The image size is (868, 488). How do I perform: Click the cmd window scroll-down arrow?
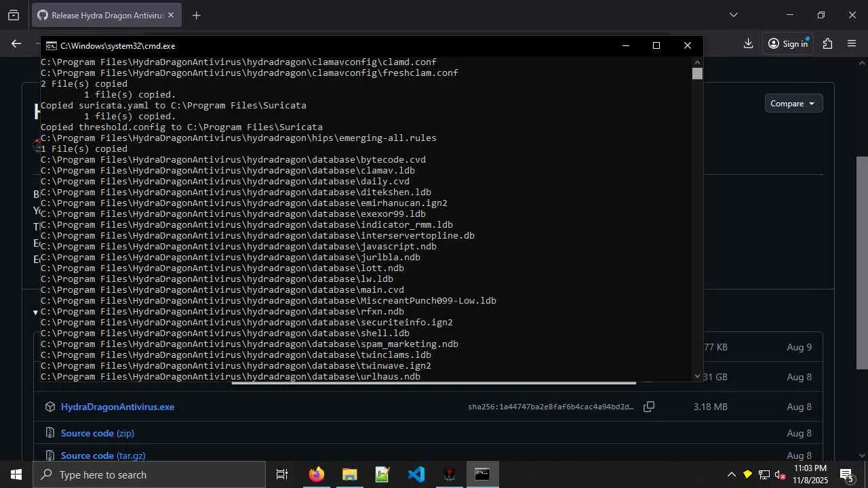click(x=697, y=376)
